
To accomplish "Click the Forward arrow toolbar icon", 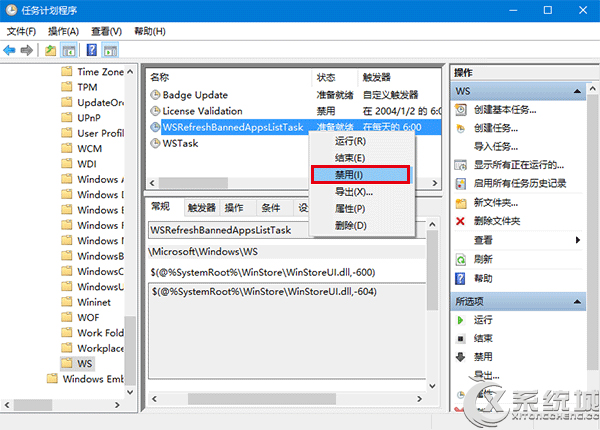I will 26,50.
